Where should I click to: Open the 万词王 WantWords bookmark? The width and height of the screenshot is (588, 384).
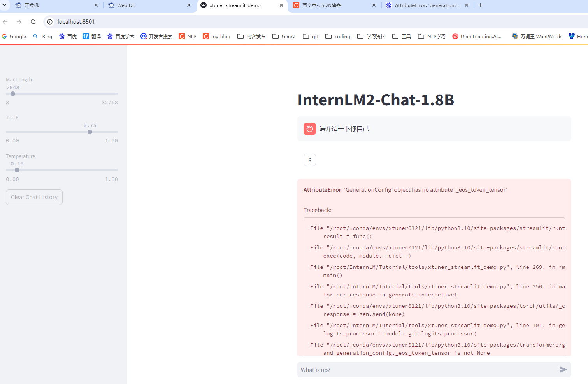tap(537, 36)
